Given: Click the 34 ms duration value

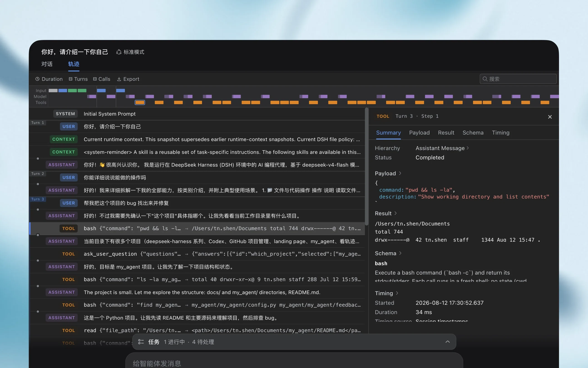Looking at the screenshot, I should (x=424, y=312).
